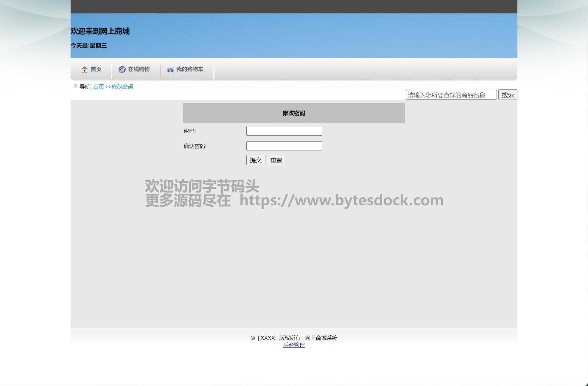
Task: Click the car icon for 我的购物车
Action: tap(170, 69)
